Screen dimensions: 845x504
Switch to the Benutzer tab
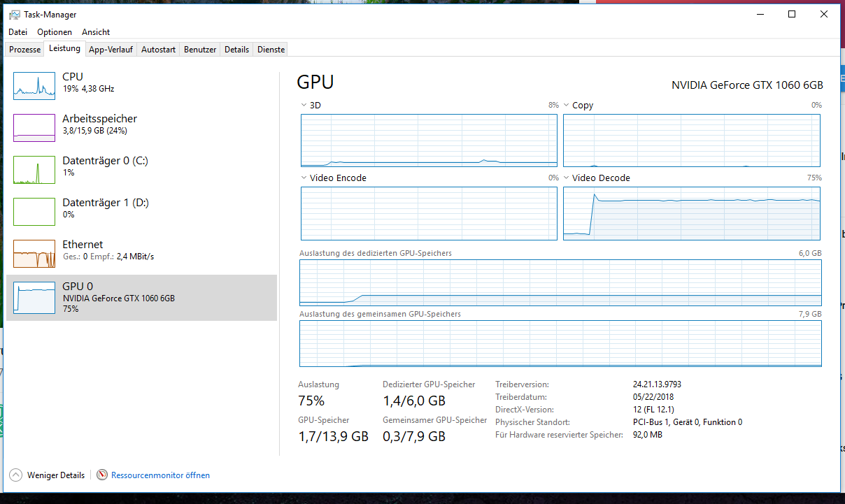(x=200, y=50)
